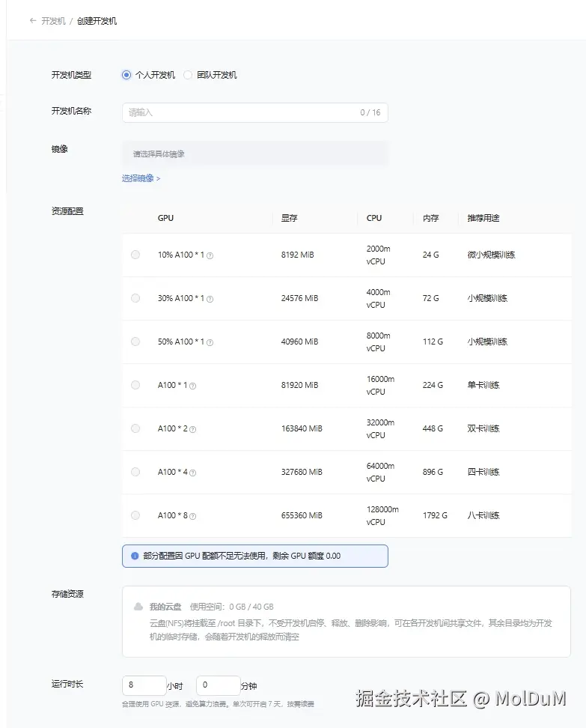This screenshot has height=728, width=586.
Task: Click the 327680 MiB memory cell
Action: click(302, 472)
